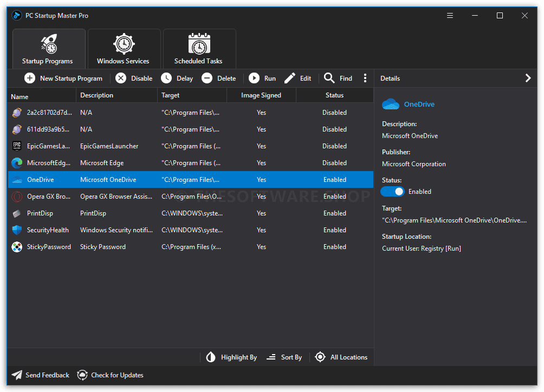Click OneDrive title in Details panel

point(419,104)
